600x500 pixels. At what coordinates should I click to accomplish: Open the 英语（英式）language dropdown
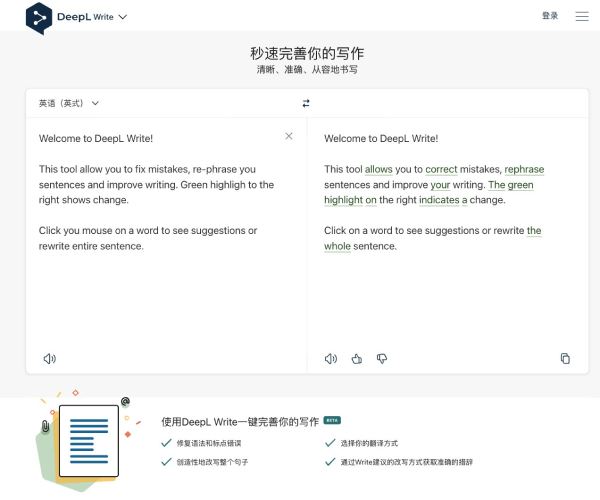point(69,103)
